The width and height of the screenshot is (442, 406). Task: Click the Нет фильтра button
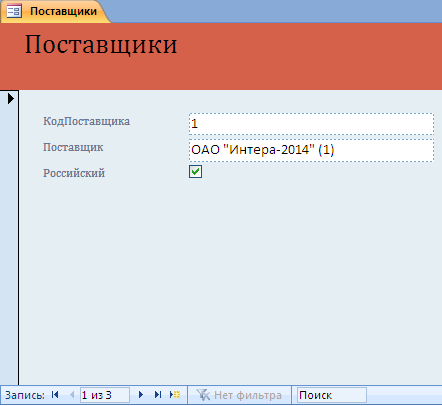239,395
